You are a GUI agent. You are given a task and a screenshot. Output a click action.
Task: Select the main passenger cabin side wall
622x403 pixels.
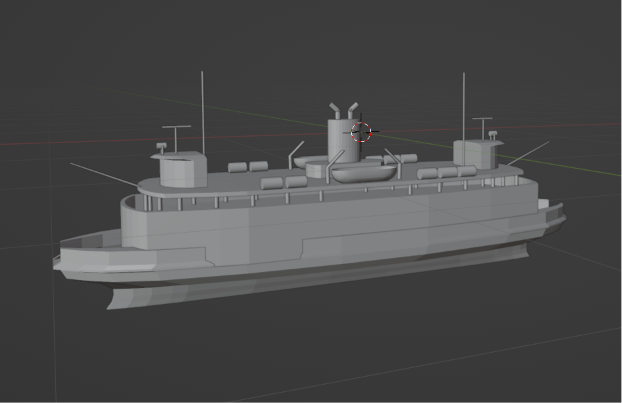coord(329,222)
